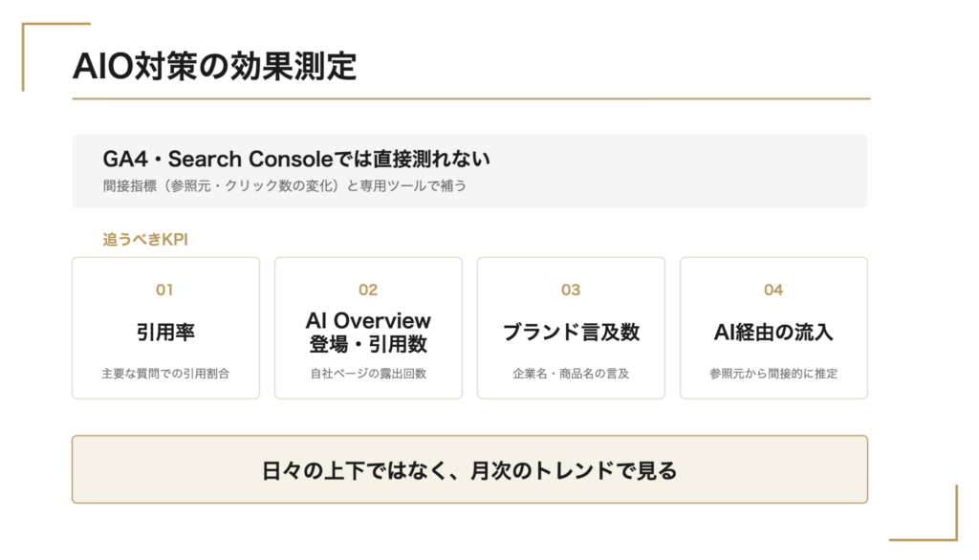This screenshot has height=560, width=979.
Task: Click 主要な質問での引用割合 description
Action: click(x=165, y=374)
